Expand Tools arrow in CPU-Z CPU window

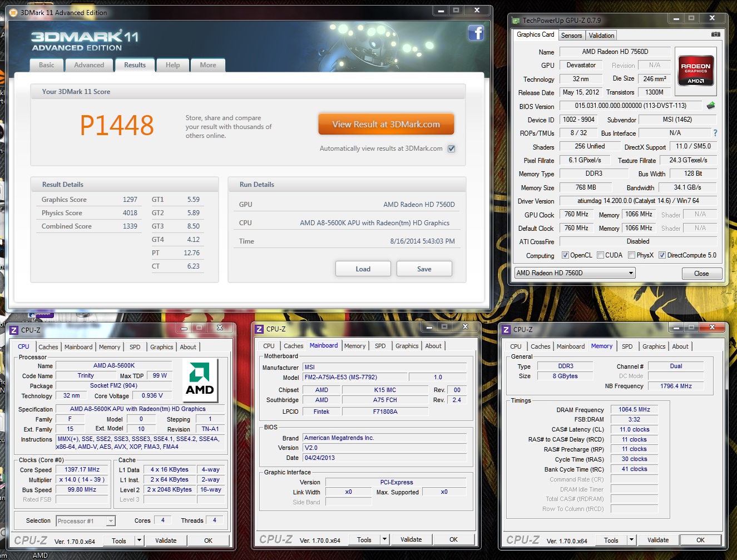139,540
